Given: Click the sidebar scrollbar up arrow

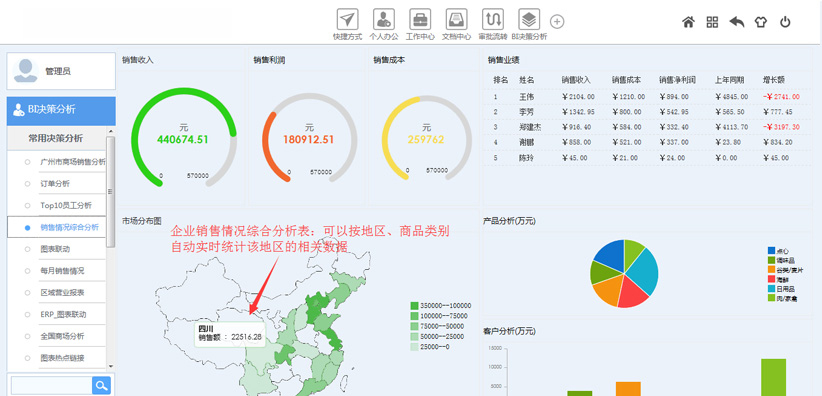Looking at the screenshot, I should point(110,132).
